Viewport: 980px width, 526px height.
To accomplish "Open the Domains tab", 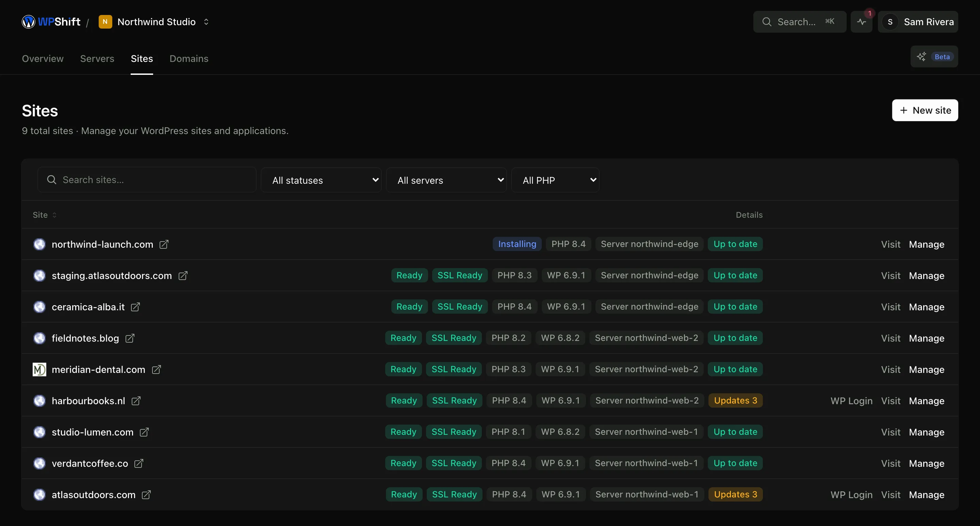I will point(189,59).
